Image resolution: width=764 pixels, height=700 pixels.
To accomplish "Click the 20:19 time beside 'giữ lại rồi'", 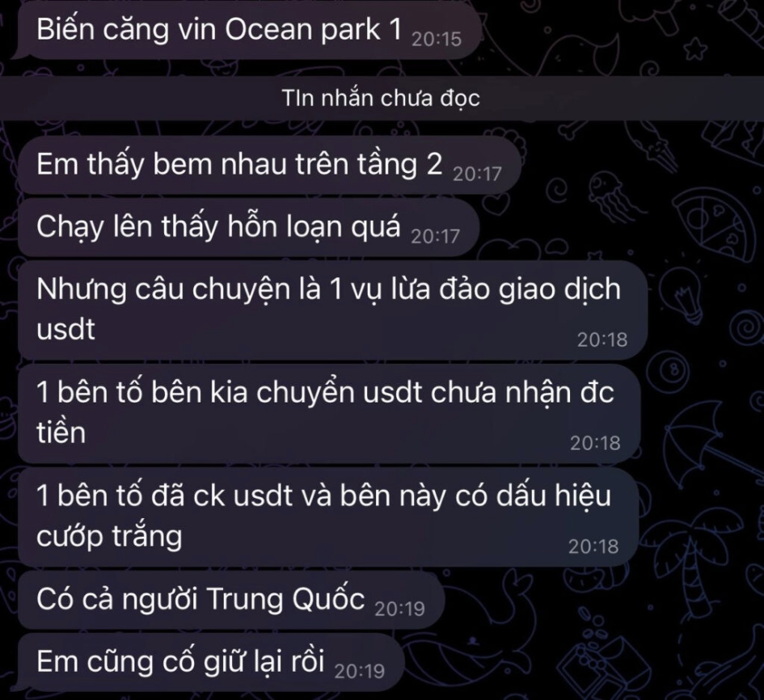I will tap(360, 671).
